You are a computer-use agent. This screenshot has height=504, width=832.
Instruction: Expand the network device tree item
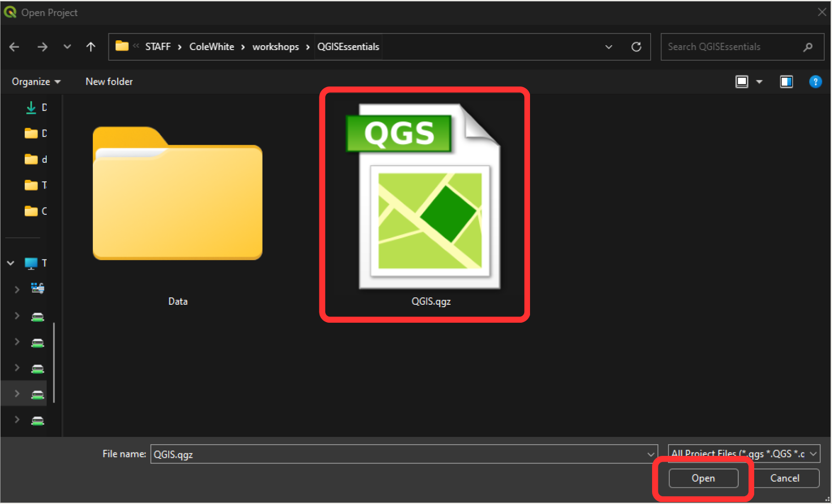click(x=17, y=289)
